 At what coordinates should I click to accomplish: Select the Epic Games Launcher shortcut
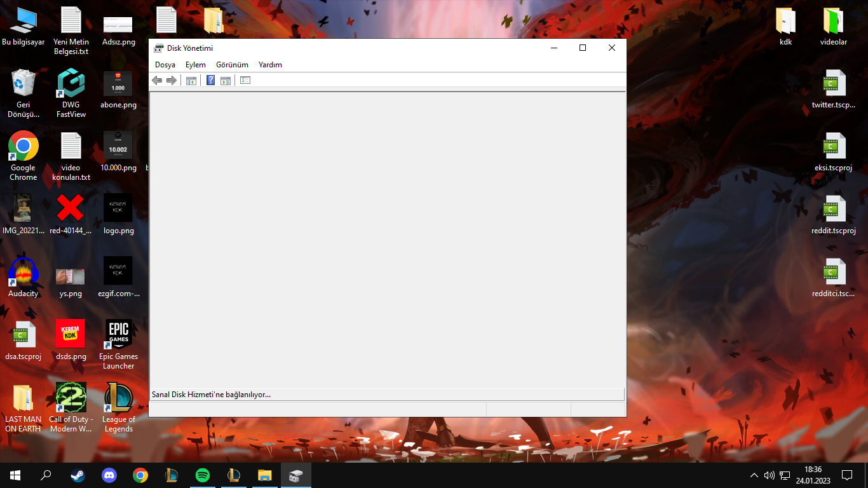pos(118,345)
